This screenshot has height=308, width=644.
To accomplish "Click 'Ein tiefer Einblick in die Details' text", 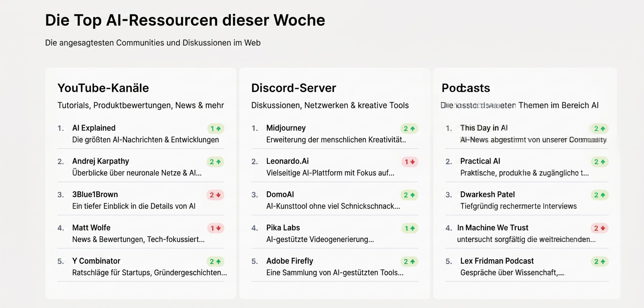I will coord(134,206).
